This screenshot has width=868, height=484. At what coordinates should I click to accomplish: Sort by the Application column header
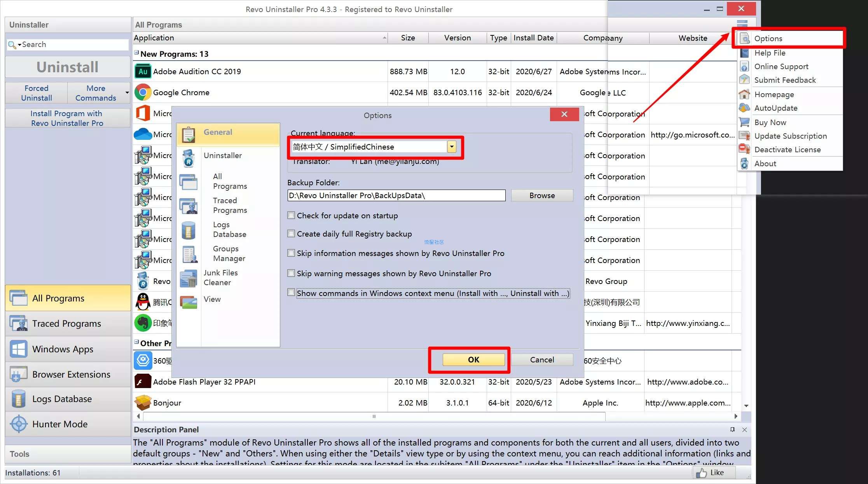pyautogui.click(x=260, y=38)
